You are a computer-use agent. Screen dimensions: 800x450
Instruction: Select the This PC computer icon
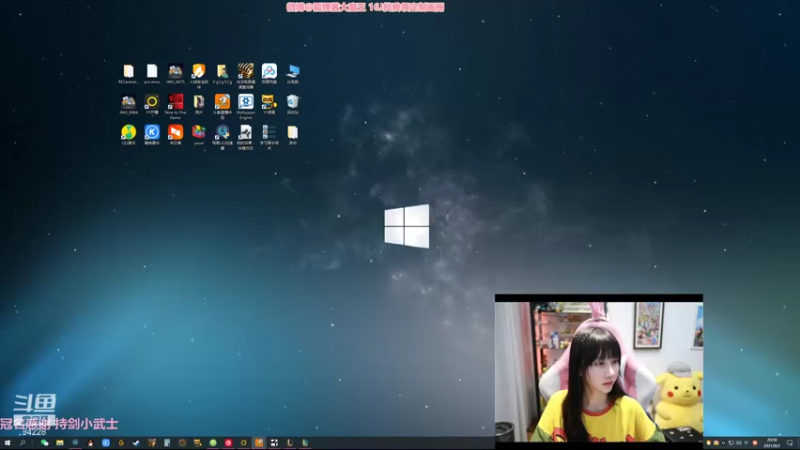[292, 73]
